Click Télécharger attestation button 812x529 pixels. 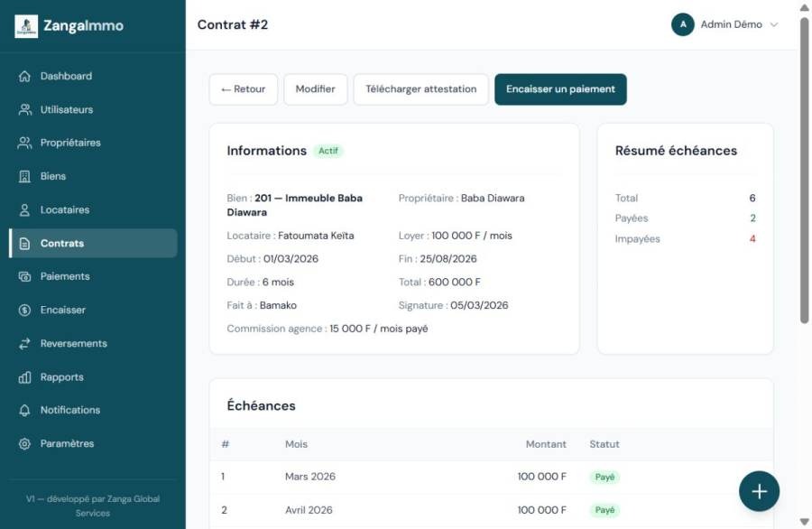pos(421,89)
